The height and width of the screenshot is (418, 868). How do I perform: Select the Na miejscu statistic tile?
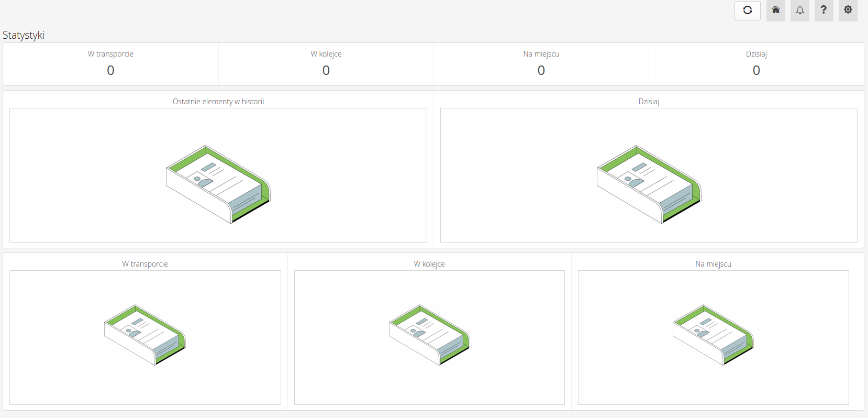pos(541,64)
